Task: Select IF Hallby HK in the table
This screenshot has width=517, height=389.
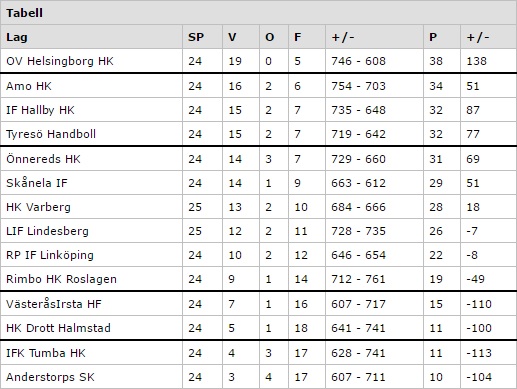Action: [x=40, y=110]
